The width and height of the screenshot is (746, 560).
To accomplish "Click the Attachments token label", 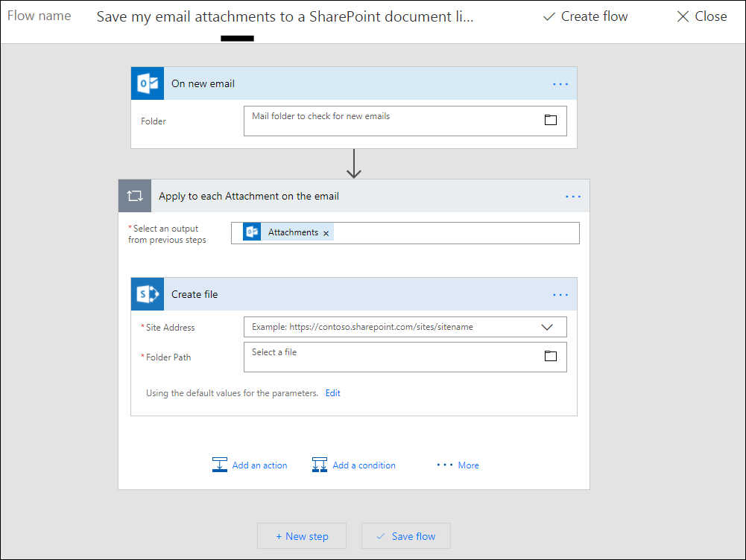I will pyautogui.click(x=293, y=232).
